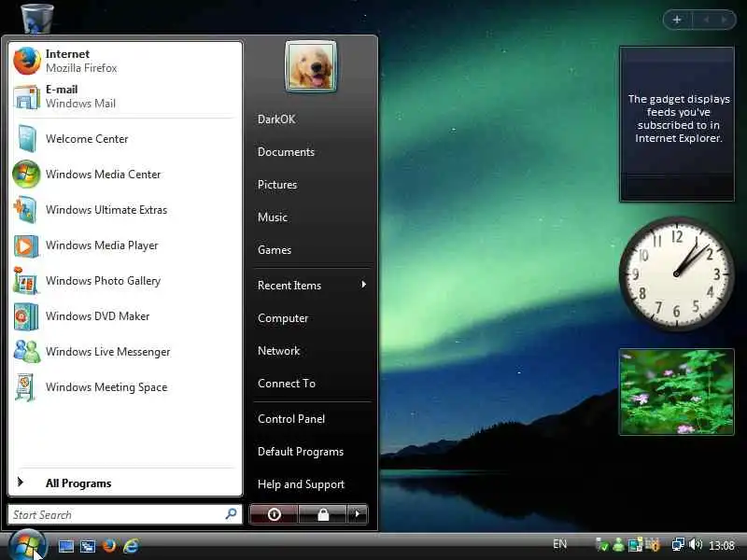Open Default Programs
The width and height of the screenshot is (747, 560).
[x=312, y=452]
